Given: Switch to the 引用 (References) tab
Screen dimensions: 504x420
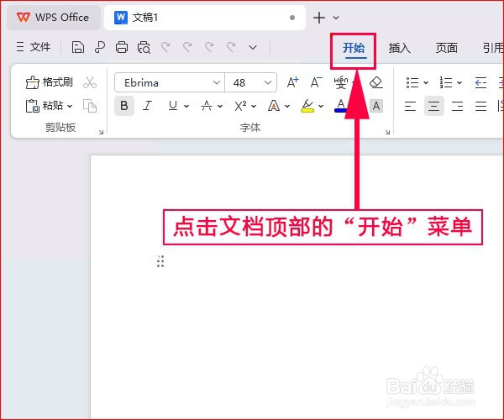Looking at the screenshot, I should (x=493, y=48).
